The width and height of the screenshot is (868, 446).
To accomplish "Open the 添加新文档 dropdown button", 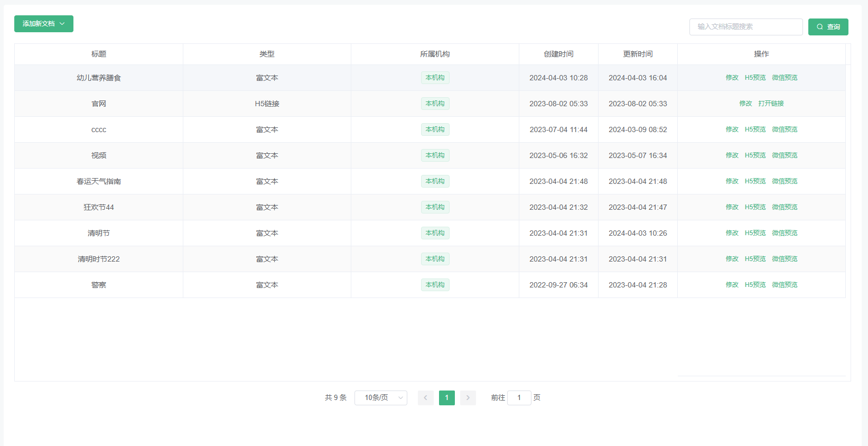I will (x=43, y=24).
